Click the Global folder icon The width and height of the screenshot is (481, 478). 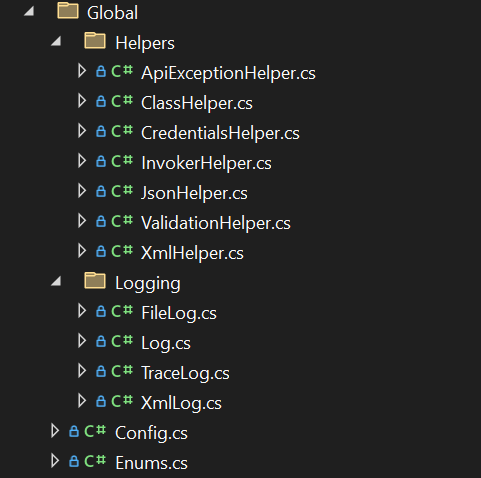pos(68,10)
